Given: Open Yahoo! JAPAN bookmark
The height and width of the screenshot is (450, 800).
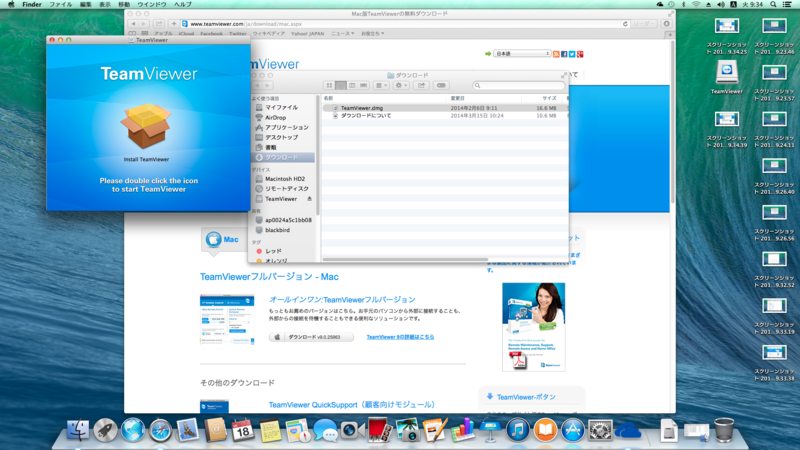Looking at the screenshot, I should [307, 34].
